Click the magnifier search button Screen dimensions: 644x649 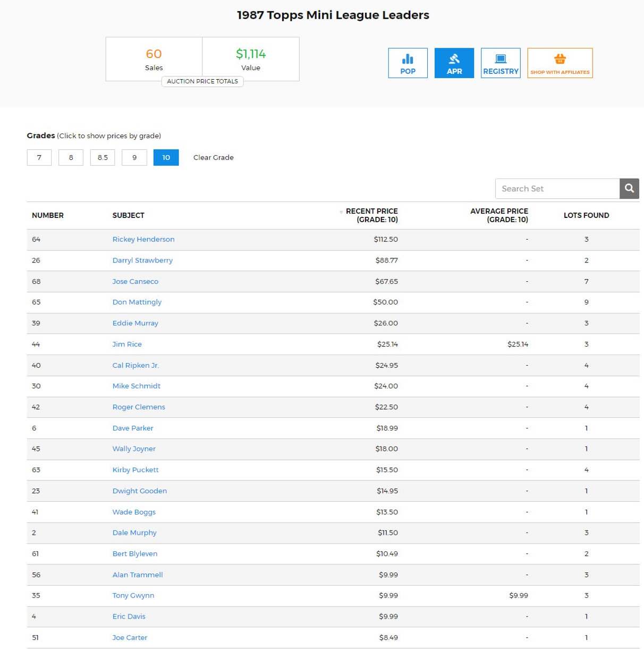(629, 189)
